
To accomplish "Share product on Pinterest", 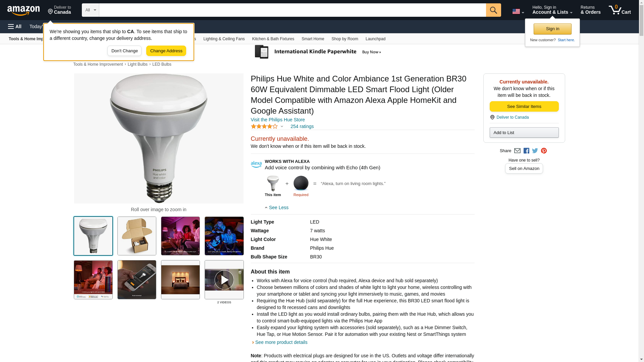I will 544,151.
